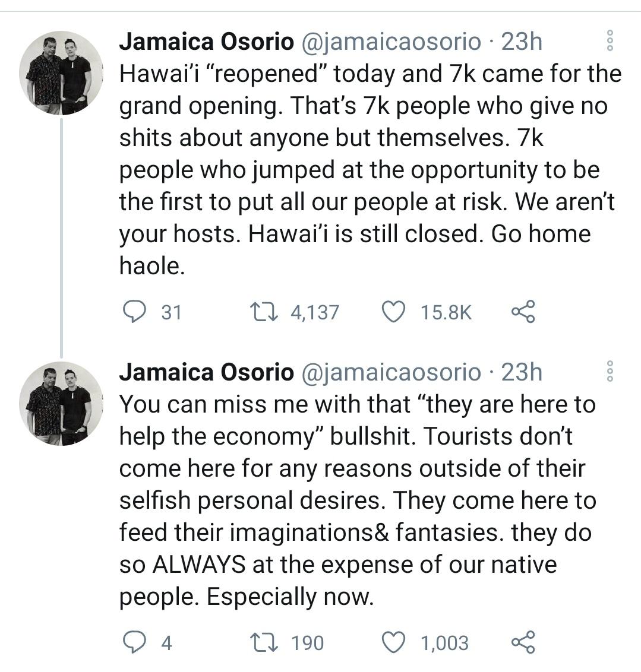
Task: Like the first tweet with 15.8K likes
Action: point(393,312)
